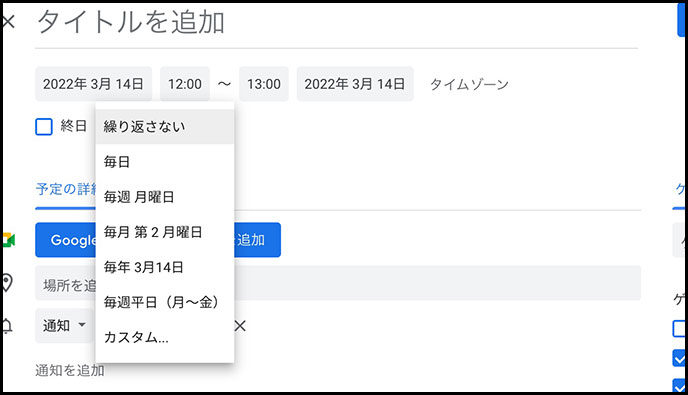Viewport: 688px width, 395px height.
Task: Open the 通知 notification type dropdown
Action: [x=64, y=326]
